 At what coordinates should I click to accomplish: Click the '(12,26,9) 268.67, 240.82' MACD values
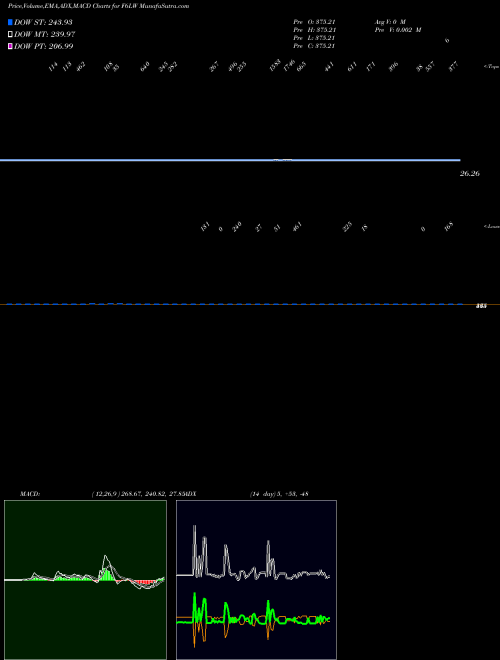[127, 494]
